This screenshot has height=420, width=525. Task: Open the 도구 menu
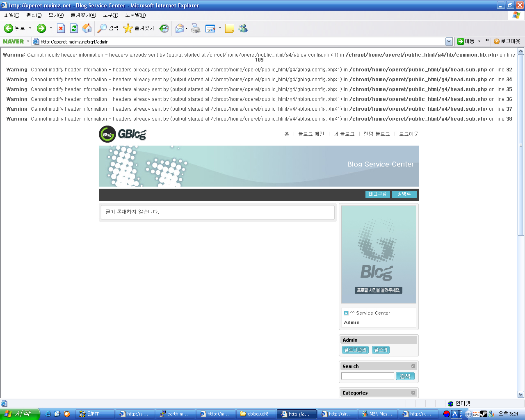pos(110,15)
